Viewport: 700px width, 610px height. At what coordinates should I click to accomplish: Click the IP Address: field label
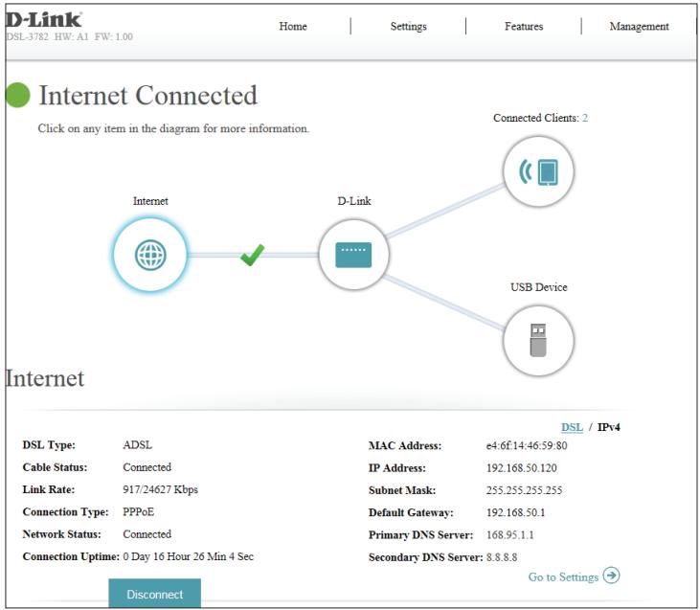tap(397, 468)
